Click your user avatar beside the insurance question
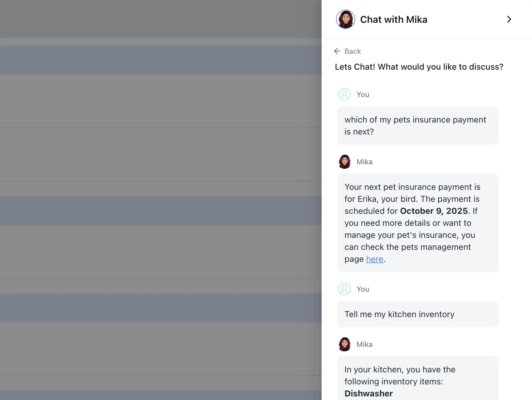 tap(344, 94)
